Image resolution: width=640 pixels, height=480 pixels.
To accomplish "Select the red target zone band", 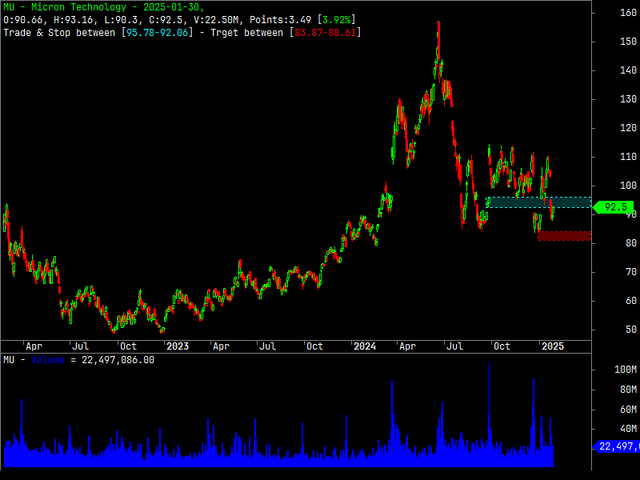I will tap(564, 236).
